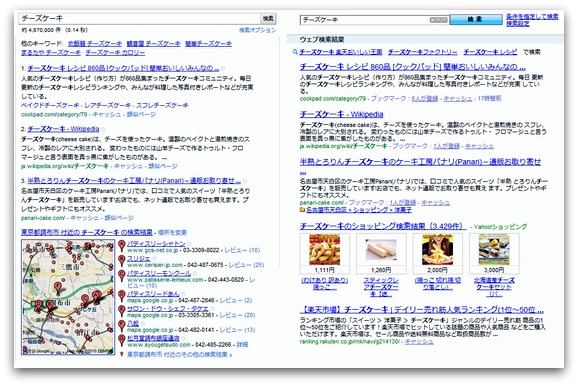Click Yahoo suggestion チーズケーキファクトリー
The image size is (578, 386).
[422, 52]
